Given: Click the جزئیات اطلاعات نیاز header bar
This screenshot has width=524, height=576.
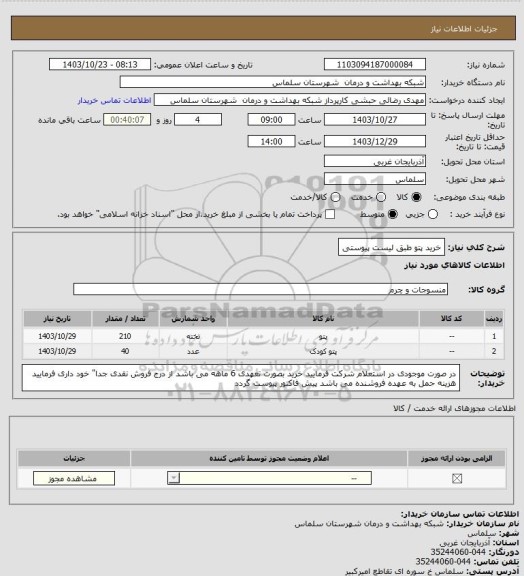Looking at the screenshot, I should [x=263, y=28].
